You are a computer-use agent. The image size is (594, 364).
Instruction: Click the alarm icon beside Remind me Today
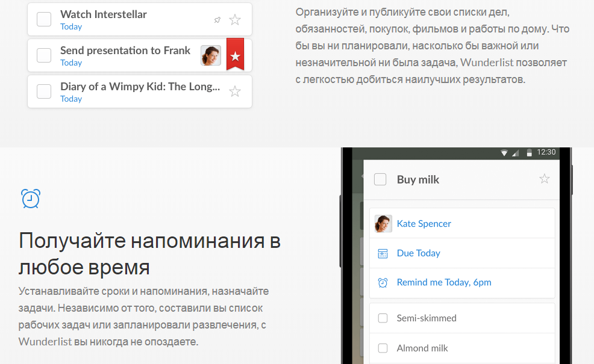[x=382, y=282]
